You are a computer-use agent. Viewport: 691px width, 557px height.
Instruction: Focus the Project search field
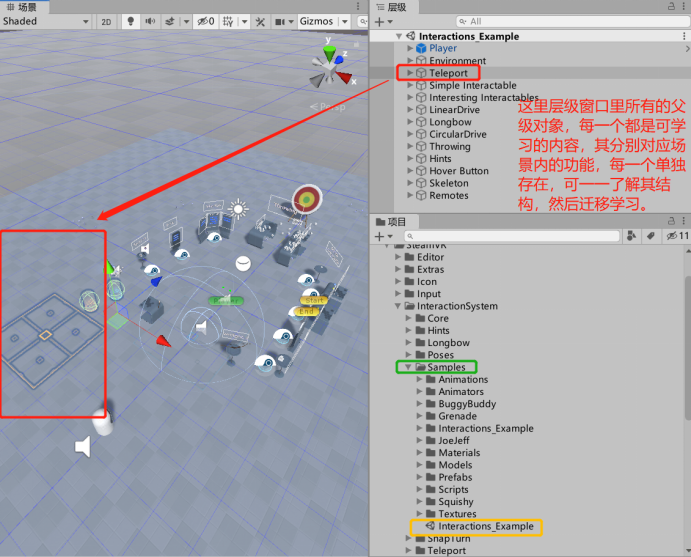(512, 236)
